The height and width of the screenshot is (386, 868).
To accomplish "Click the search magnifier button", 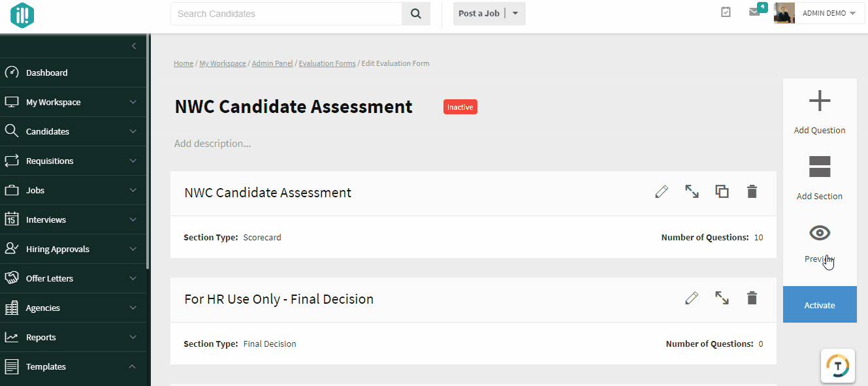I will click(416, 14).
